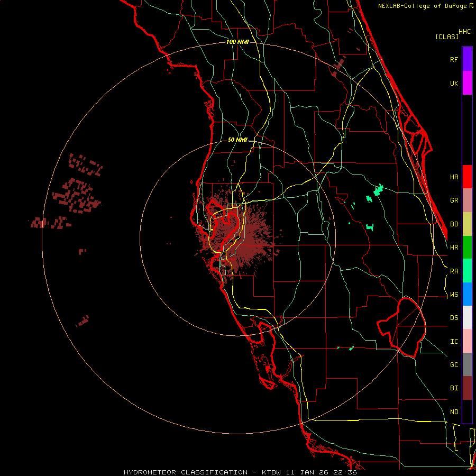This screenshot has height=476, width=476.
Task: Click the HYDROMETEOR CLASSIFICATION KTBW title caption
Action: point(240,472)
